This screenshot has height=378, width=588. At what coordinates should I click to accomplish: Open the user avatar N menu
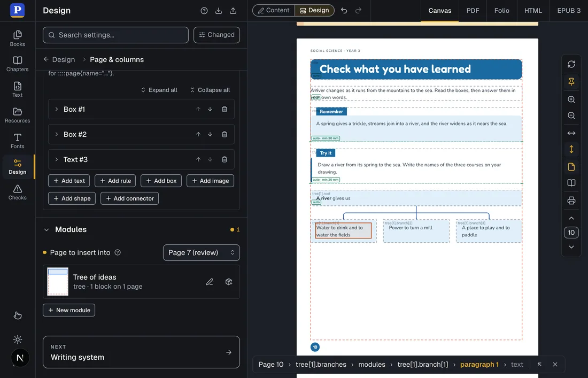coord(20,358)
